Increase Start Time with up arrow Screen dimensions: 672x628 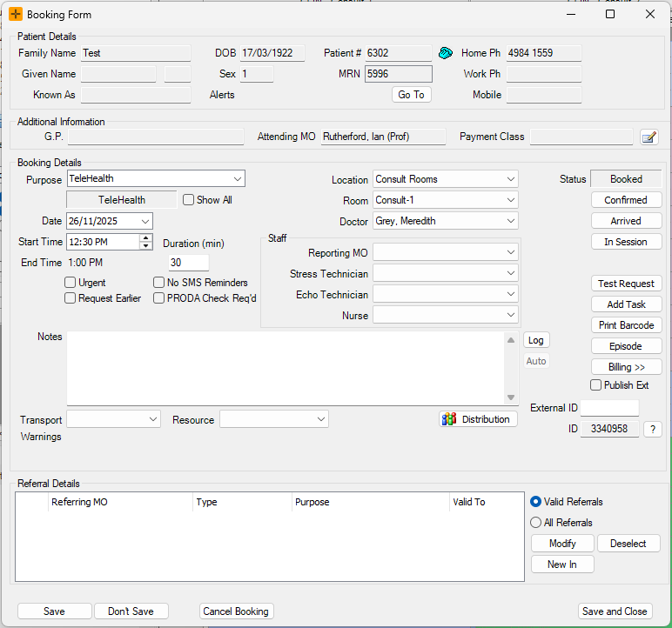pos(145,237)
